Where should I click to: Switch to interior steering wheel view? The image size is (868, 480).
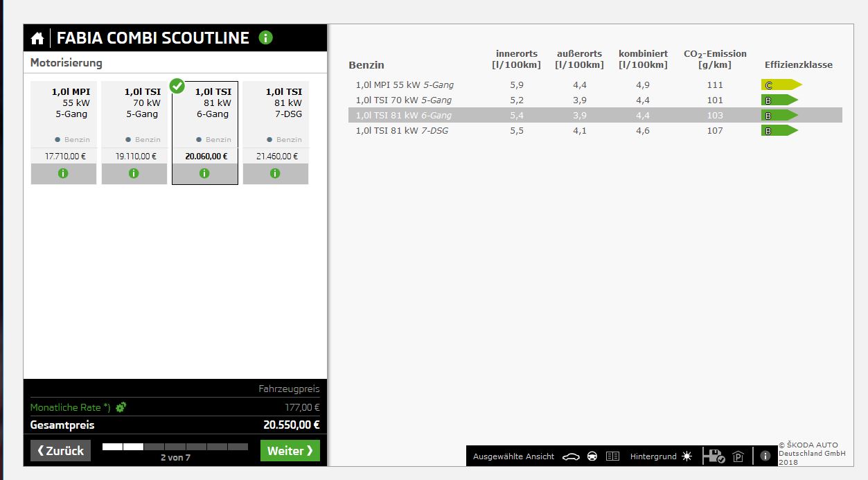[x=592, y=456]
